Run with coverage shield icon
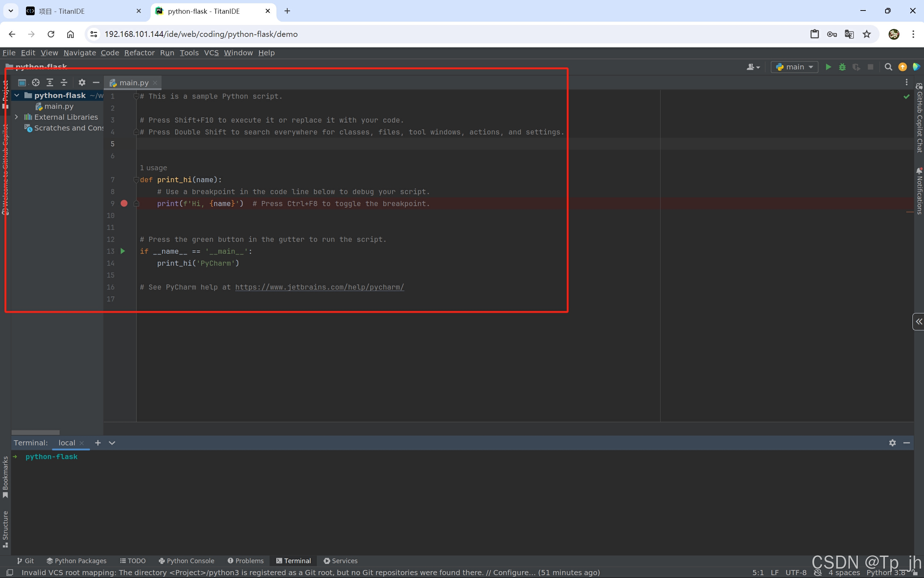 coord(856,67)
